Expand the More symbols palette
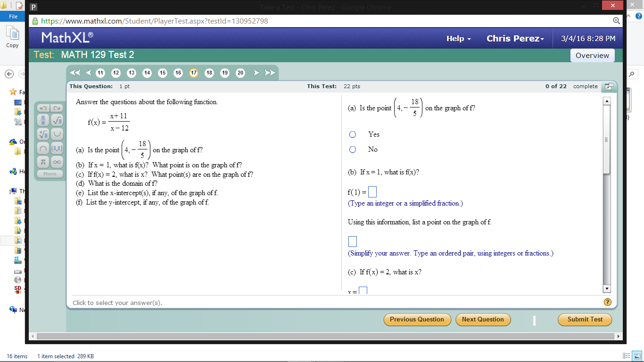 point(50,173)
